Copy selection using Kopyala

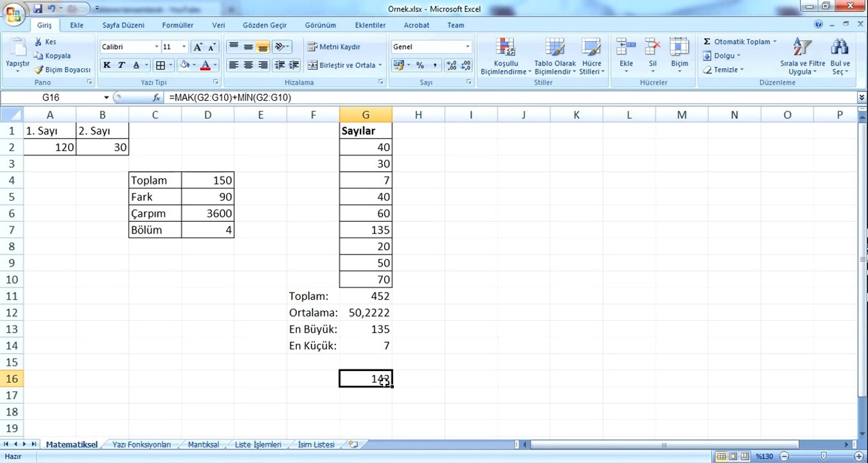(x=53, y=56)
